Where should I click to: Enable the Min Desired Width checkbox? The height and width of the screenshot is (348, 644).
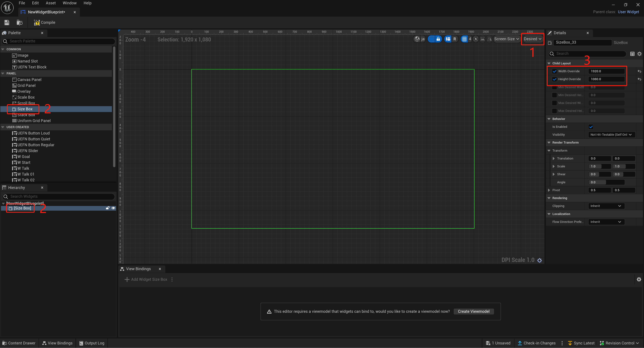554,87
